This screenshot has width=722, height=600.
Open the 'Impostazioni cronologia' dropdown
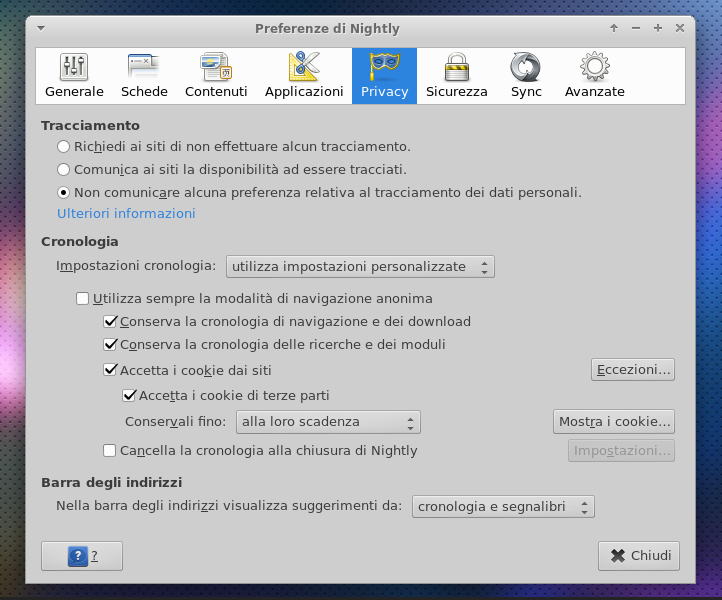(x=360, y=267)
